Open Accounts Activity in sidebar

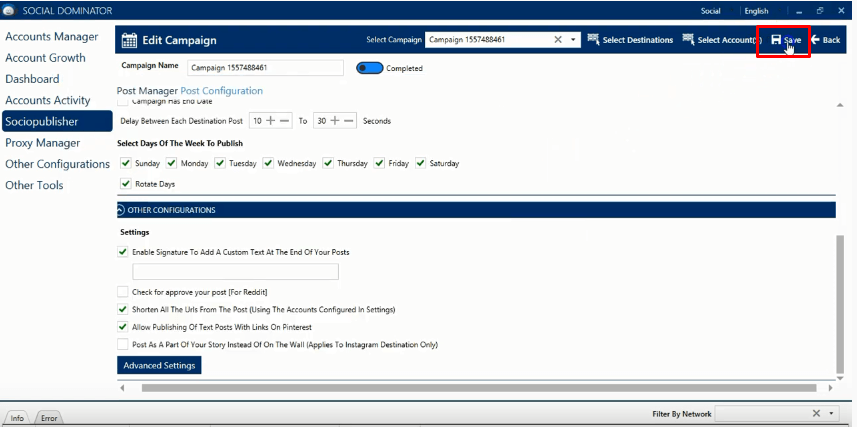click(48, 101)
